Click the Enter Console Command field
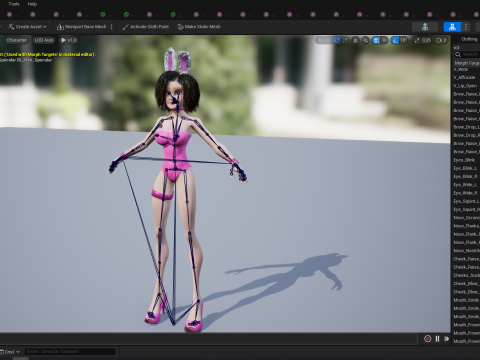The height and width of the screenshot is (360, 480). point(70,352)
